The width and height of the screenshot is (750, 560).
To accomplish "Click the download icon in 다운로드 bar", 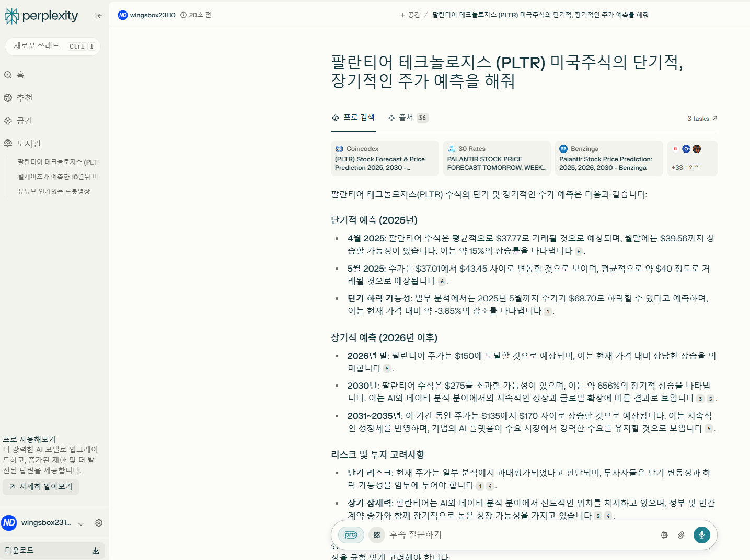I will [x=96, y=551].
